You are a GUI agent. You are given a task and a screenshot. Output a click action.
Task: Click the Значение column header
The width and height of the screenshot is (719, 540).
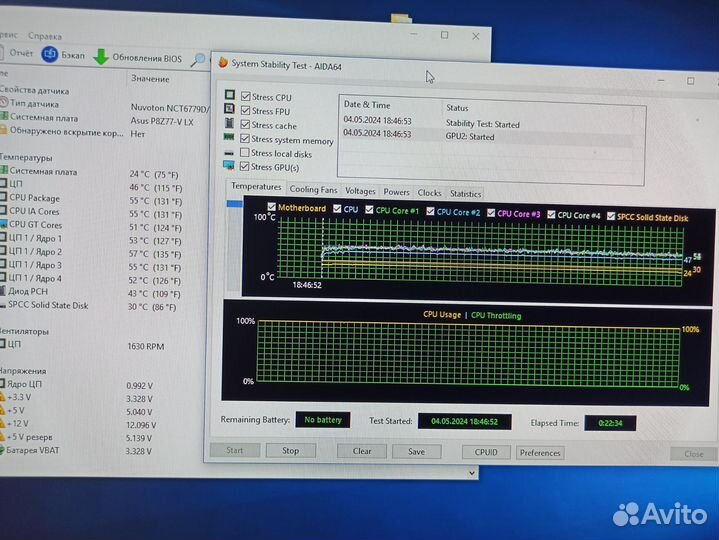click(x=150, y=78)
